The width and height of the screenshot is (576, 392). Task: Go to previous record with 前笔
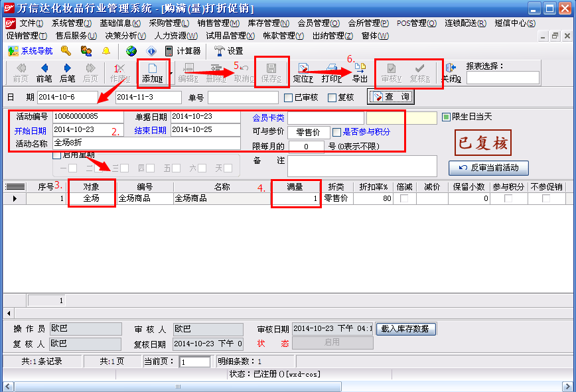coord(44,72)
